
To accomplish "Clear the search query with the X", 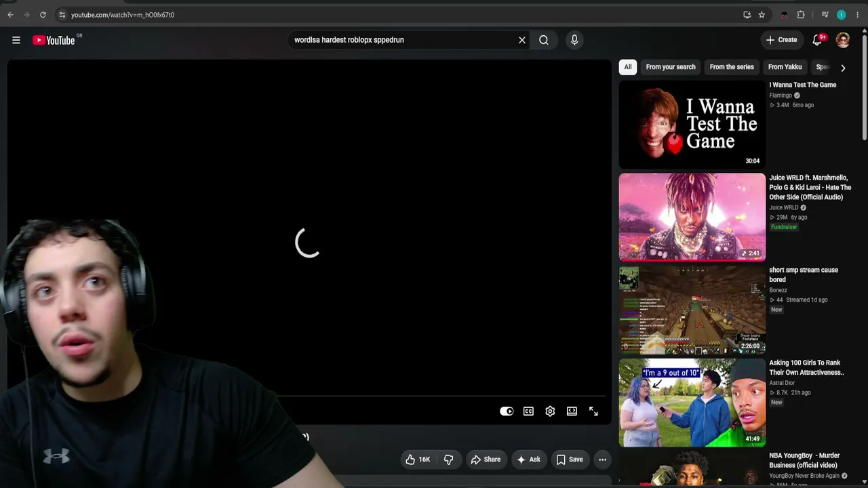I will (x=522, y=40).
